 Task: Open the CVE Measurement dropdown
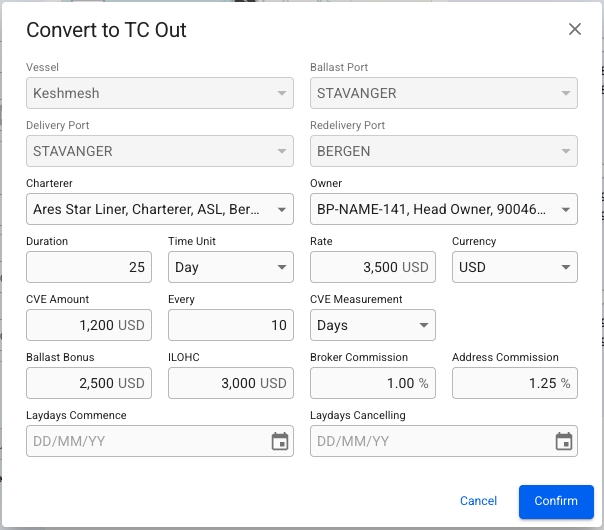[372, 325]
